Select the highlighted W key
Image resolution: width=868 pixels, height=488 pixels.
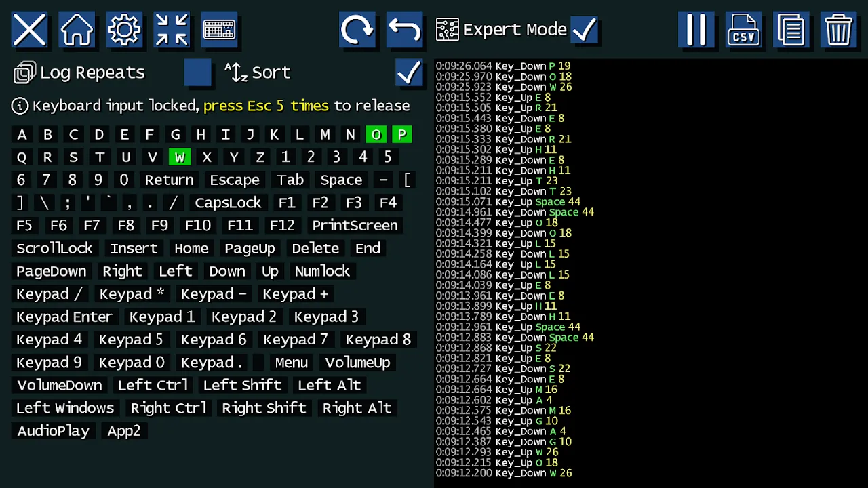[x=180, y=157]
